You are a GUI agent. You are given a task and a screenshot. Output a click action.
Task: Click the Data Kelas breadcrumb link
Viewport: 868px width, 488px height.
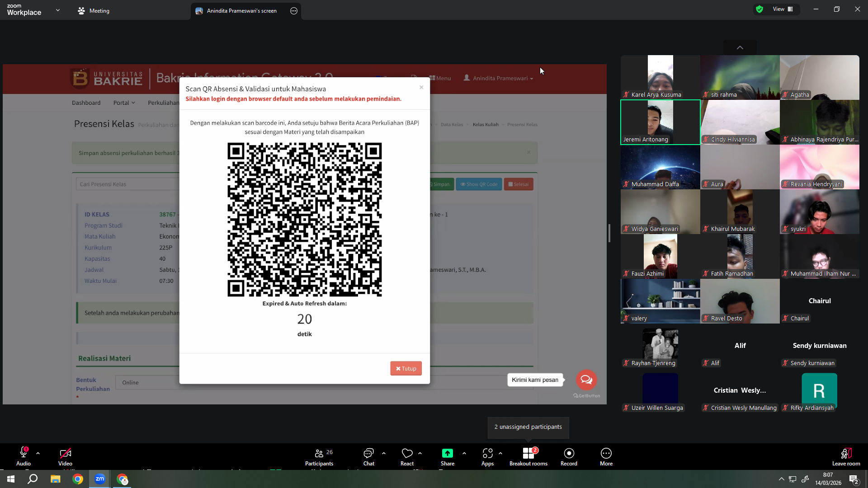coord(452,124)
